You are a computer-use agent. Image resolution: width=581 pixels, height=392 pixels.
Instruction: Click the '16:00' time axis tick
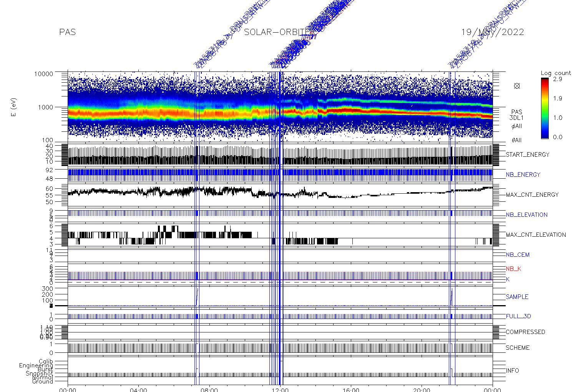click(351, 390)
